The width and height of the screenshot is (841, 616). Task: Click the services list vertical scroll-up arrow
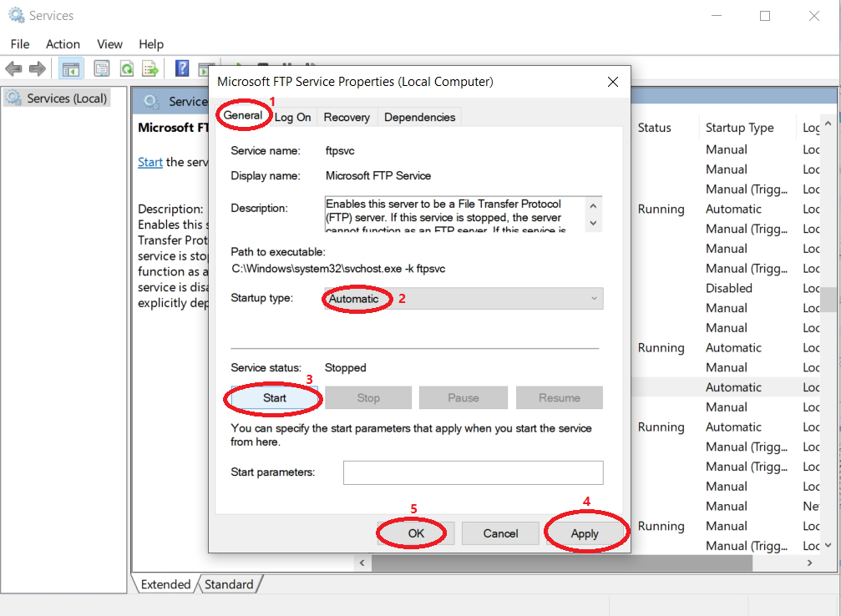[x=828, y=124]
